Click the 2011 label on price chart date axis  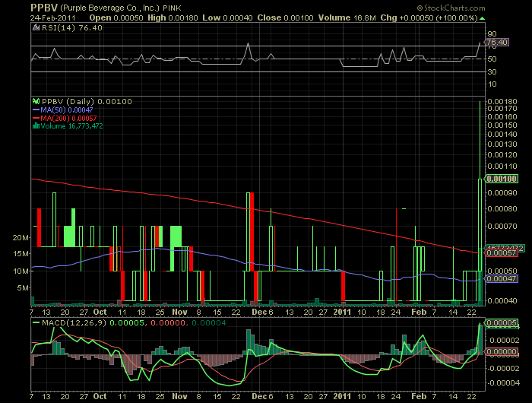click(342, 312)
